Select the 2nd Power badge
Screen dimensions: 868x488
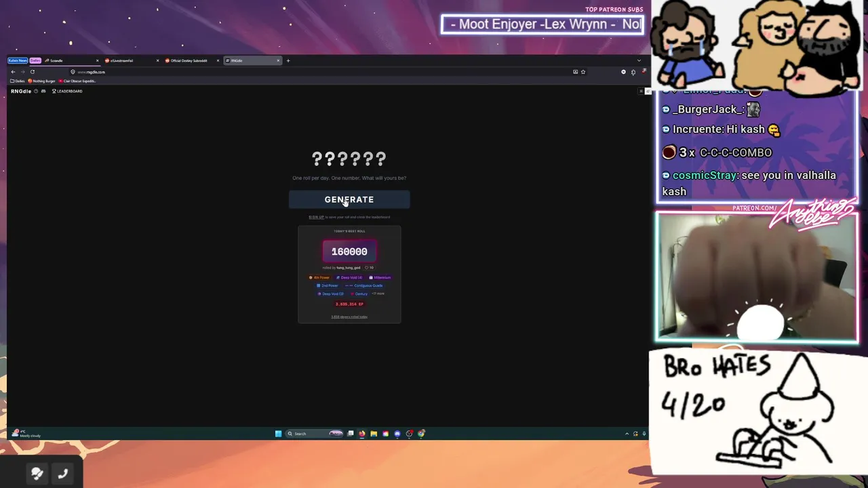[327, 285]
